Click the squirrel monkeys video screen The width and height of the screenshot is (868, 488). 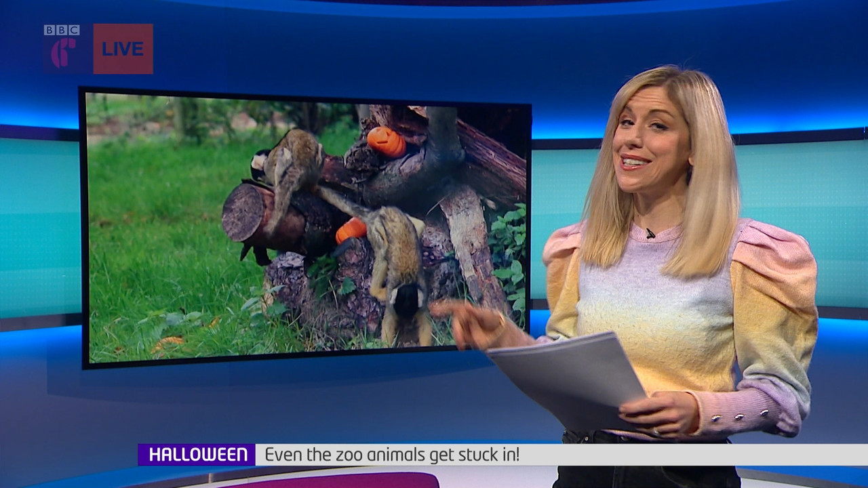(305, 227)
